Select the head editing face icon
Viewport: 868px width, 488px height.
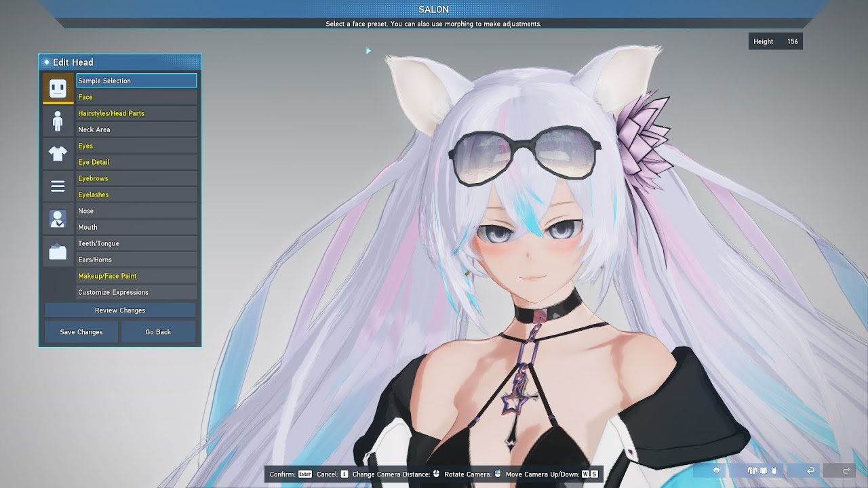click(x=58, y=88)
